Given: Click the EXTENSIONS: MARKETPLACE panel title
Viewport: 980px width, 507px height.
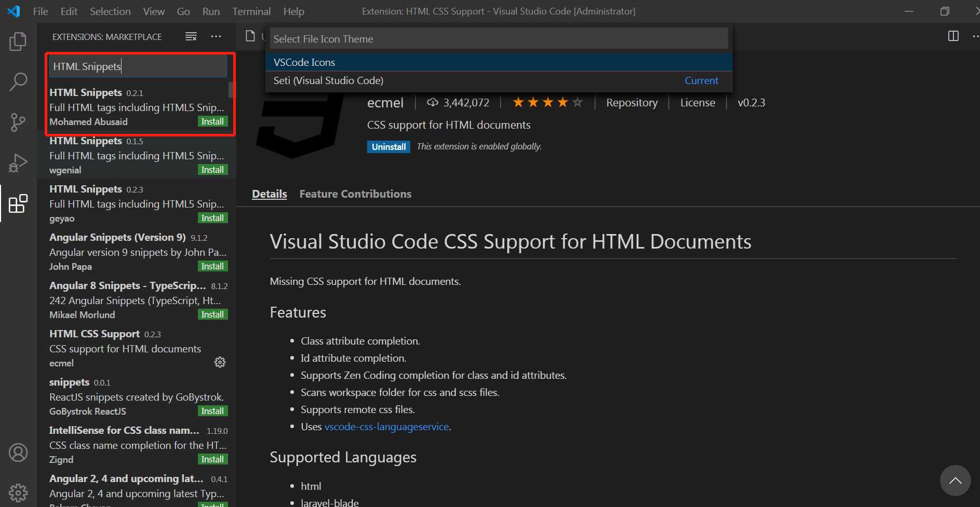Looking at the screenshot, I should [x=107, y=37].
